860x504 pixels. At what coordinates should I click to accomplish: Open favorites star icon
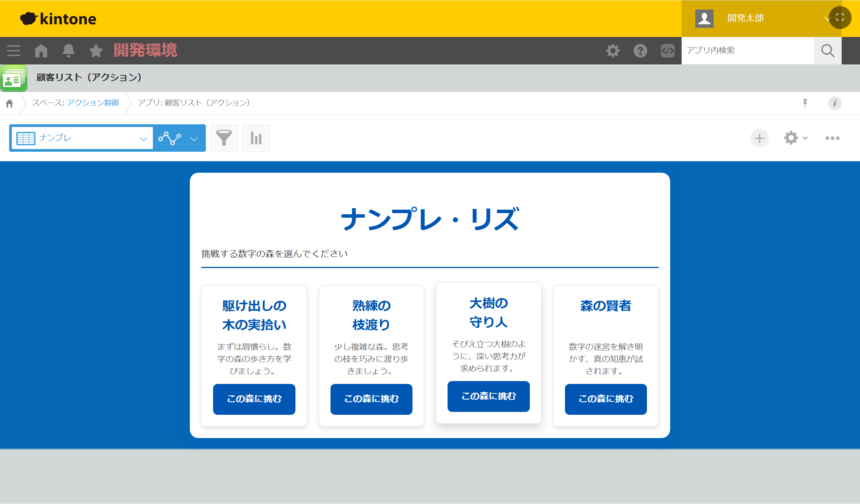pos(96,51)
